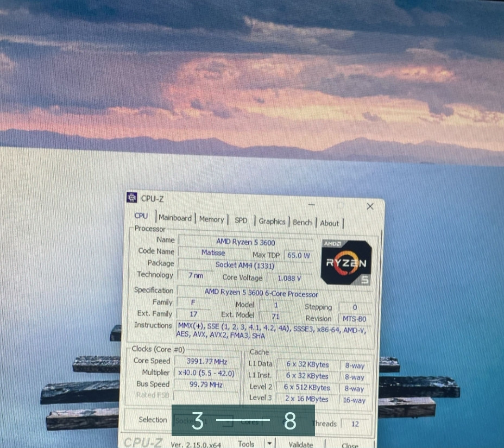Switch to the CPU tab
Screen dimensions: 504x448
click(x=141, y=216)
